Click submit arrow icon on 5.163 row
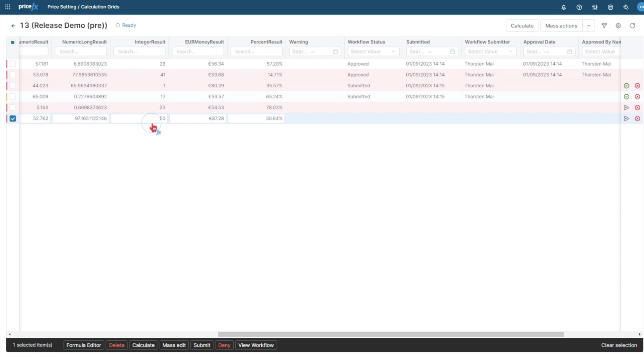644x357 pixels. coord(626,108)
